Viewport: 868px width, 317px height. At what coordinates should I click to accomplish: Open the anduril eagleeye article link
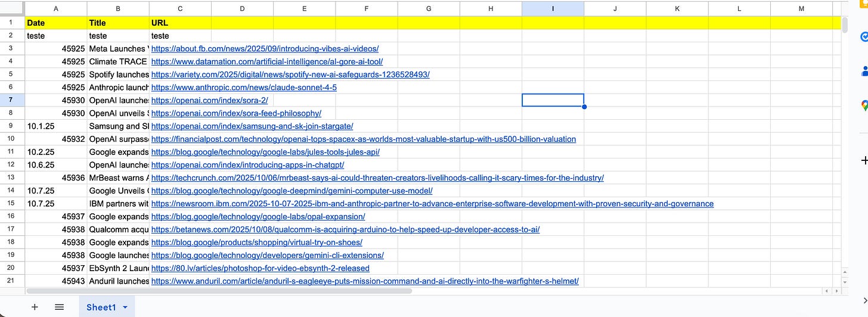click(x=365, y=281)
